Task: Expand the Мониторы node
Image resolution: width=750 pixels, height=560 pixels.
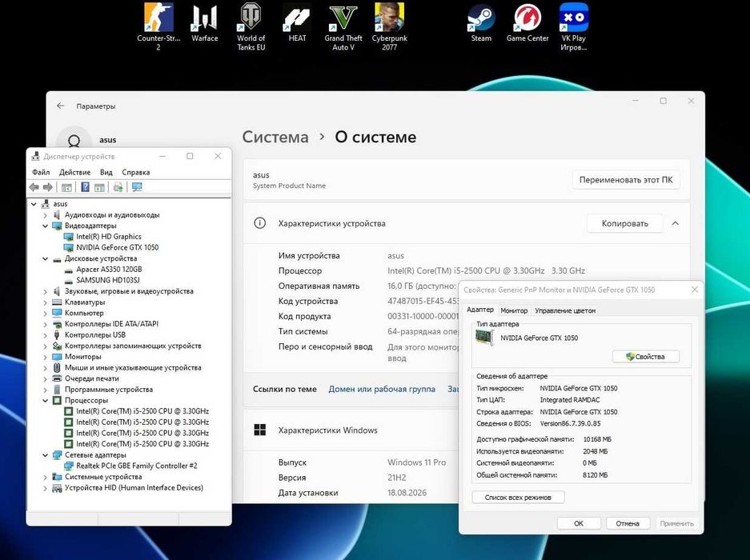Action: coord(46,357)
